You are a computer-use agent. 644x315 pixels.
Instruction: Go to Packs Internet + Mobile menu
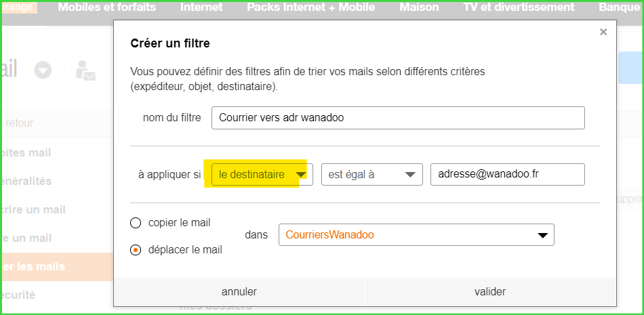pyautogui.click(x=311, y=7)
